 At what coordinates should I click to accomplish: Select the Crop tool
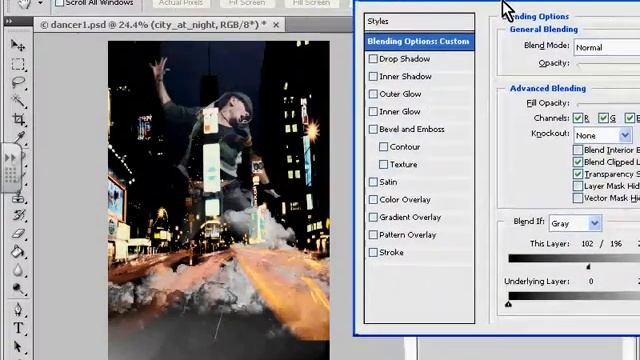[18, 119]
